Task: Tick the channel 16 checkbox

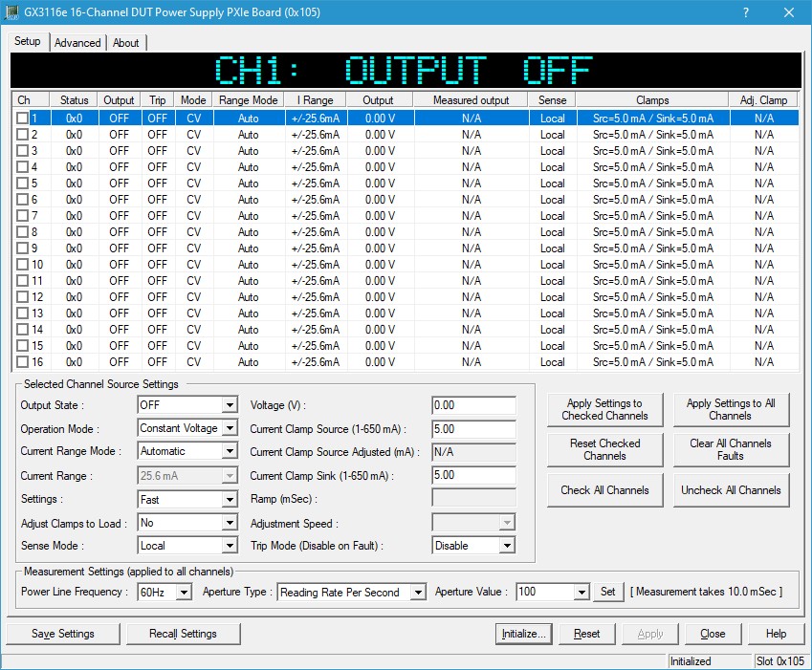Action: coord(22,362)
